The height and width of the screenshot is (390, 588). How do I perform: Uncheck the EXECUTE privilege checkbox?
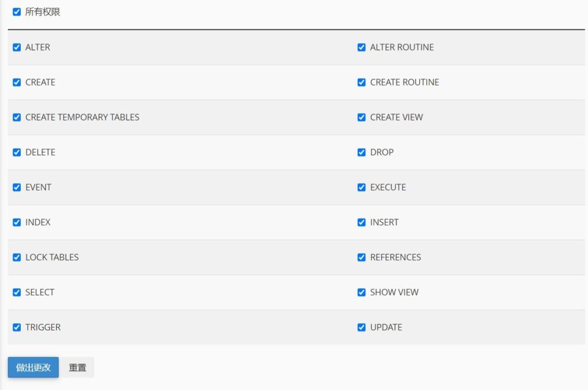click(x=361, y=187)
